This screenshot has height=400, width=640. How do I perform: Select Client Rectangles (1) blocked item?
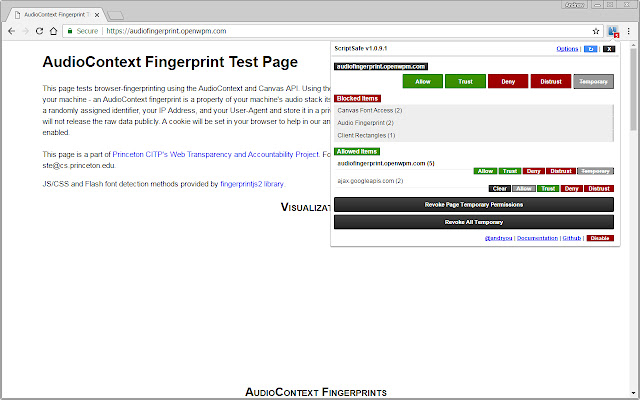point(366,136)
